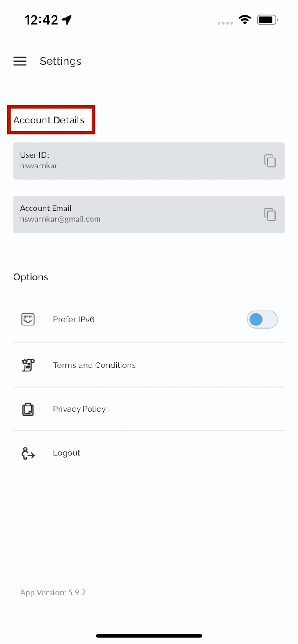Tap the Wi-Fi status icon
Image resolution: width=298 pixels, height=644 pixels.
pos(245,19)
